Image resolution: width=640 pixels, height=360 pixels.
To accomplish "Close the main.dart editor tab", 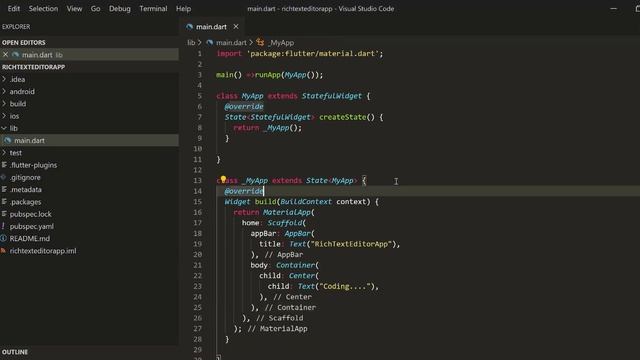I will pos(236,27).
